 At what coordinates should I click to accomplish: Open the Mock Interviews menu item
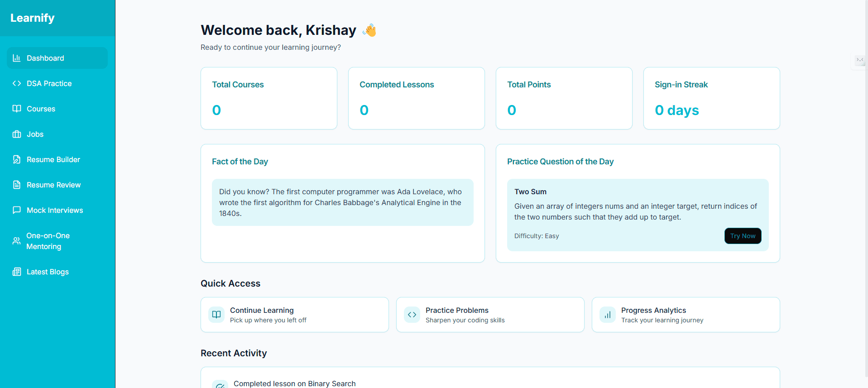tap(55, 210)
